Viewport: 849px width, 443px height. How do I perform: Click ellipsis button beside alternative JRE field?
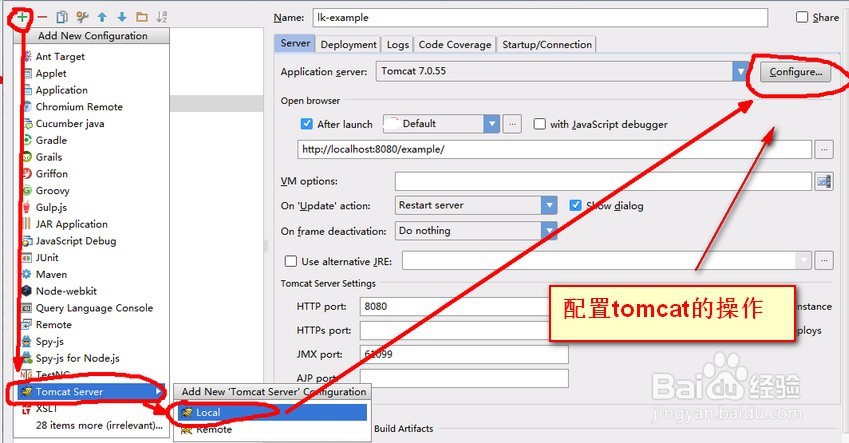tap(824, 260)
